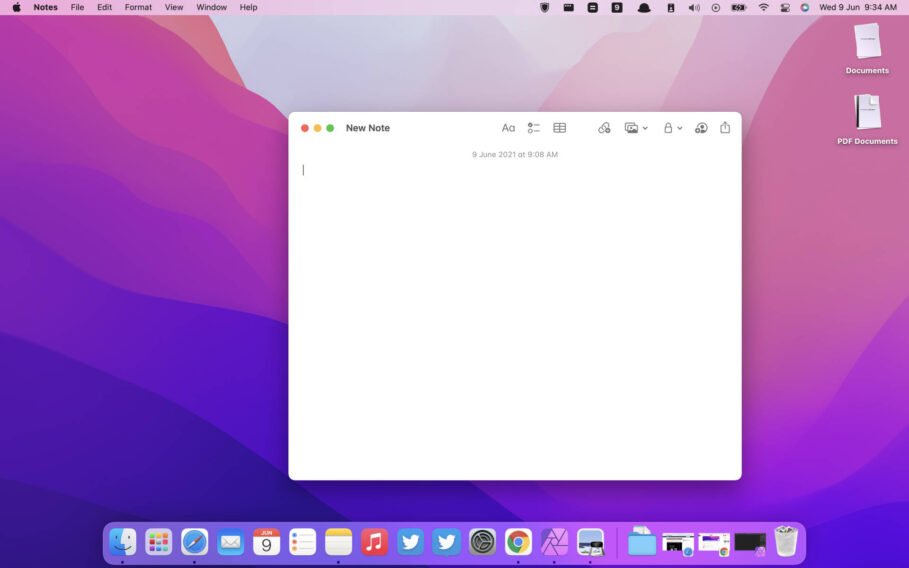Insert a checklist in the note

[x=533, y=128]
